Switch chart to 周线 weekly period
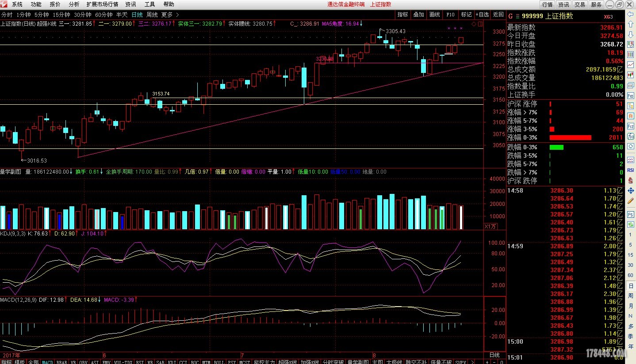The height and width of the screenshot is (364, 636). [152, 15]
